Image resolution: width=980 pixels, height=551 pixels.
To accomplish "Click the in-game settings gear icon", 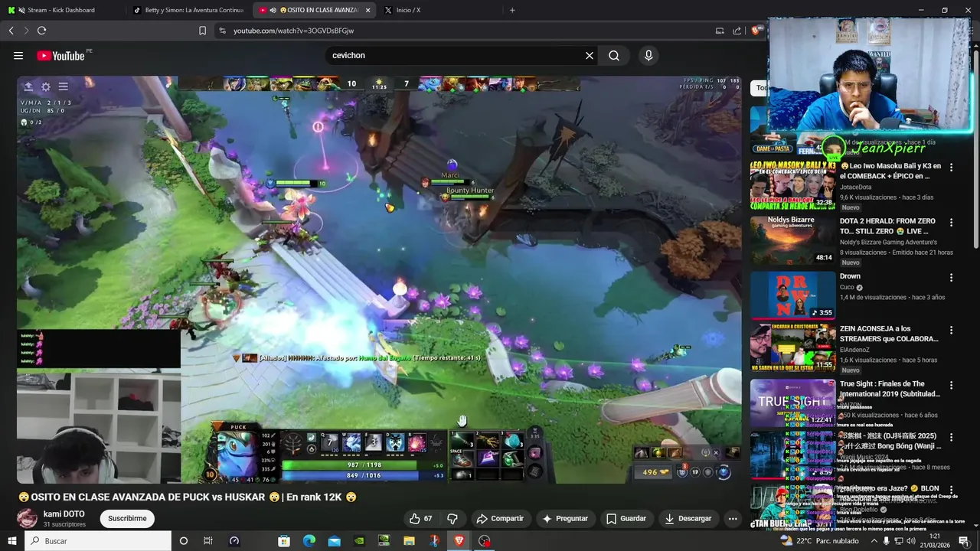I will click(x=46, y=86).
